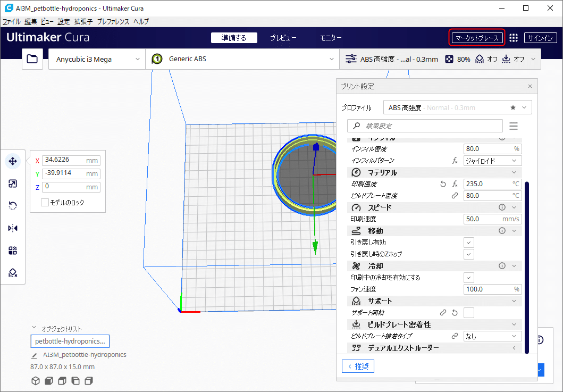Click link icon beside ビルドプレート温度
Viewport: 563px width, 392px height.
[455, 196]
